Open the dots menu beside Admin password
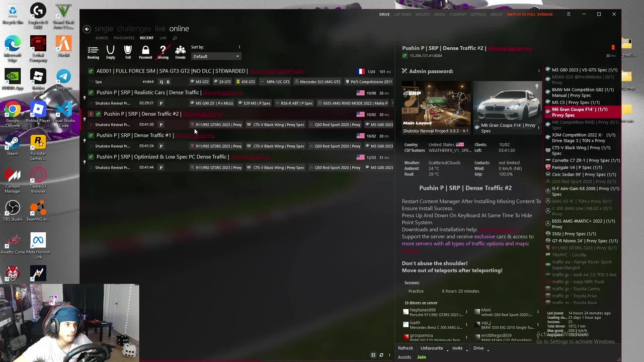 pos(539,71)
